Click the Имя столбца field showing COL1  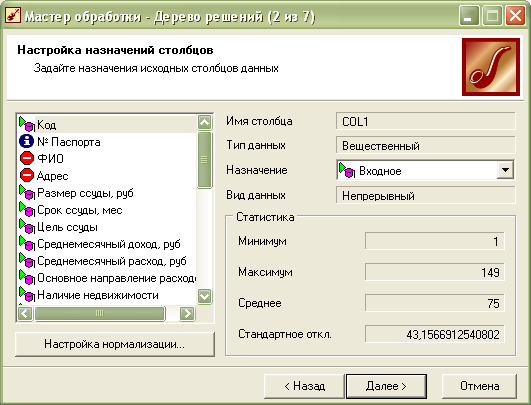426,121
